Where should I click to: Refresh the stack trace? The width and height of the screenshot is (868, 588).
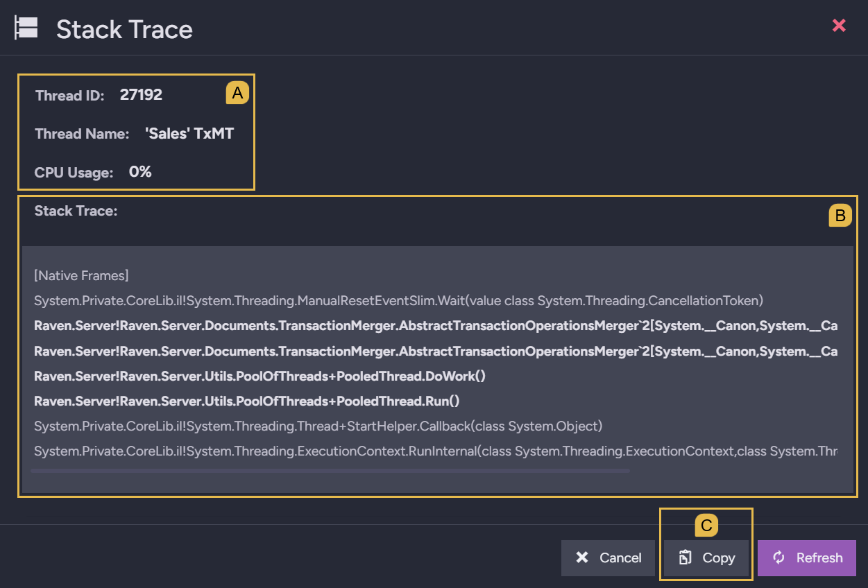click(x=807, y=558)
